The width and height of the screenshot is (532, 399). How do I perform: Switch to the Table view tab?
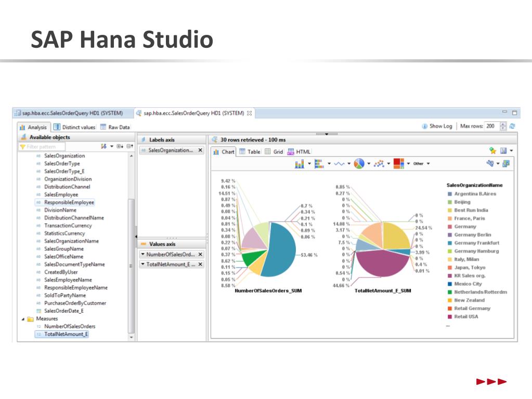click(x=250, y=152)
